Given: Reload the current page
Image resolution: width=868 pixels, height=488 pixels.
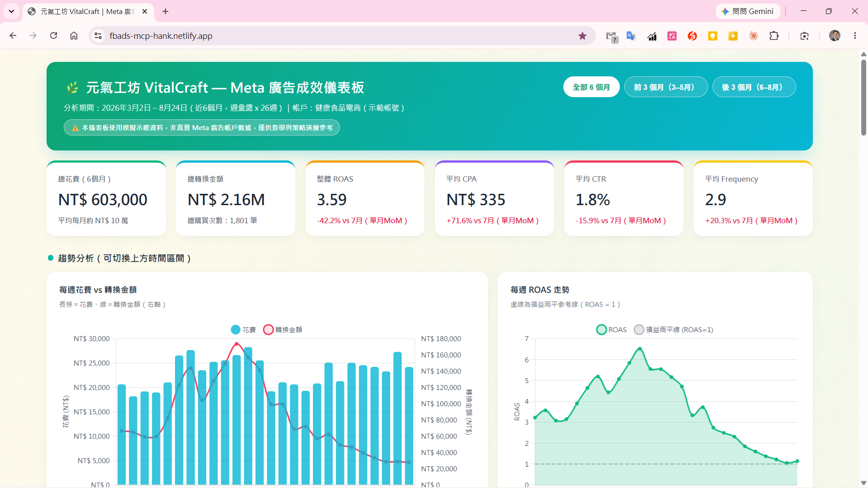Looking at the screenshot, I should coord(53,36).
